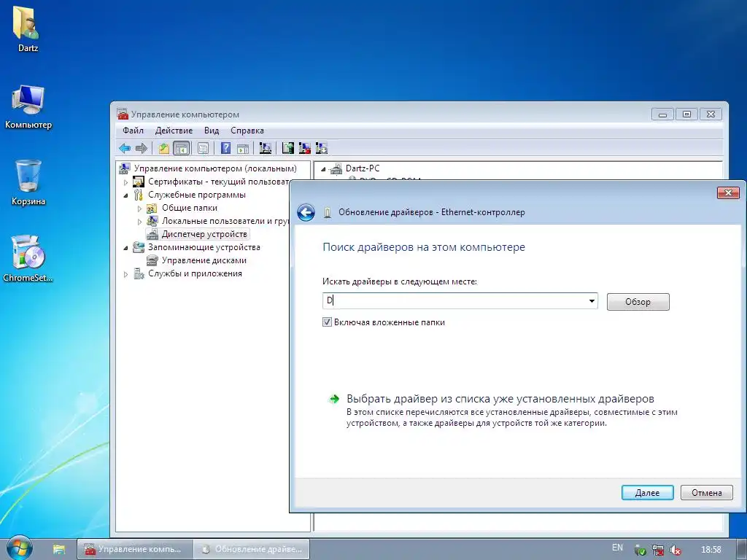Expand Сертификаты - текущий пользователь node
This screenshot has width=747, height=560.
pyautogui.click(x=125, y=182)
